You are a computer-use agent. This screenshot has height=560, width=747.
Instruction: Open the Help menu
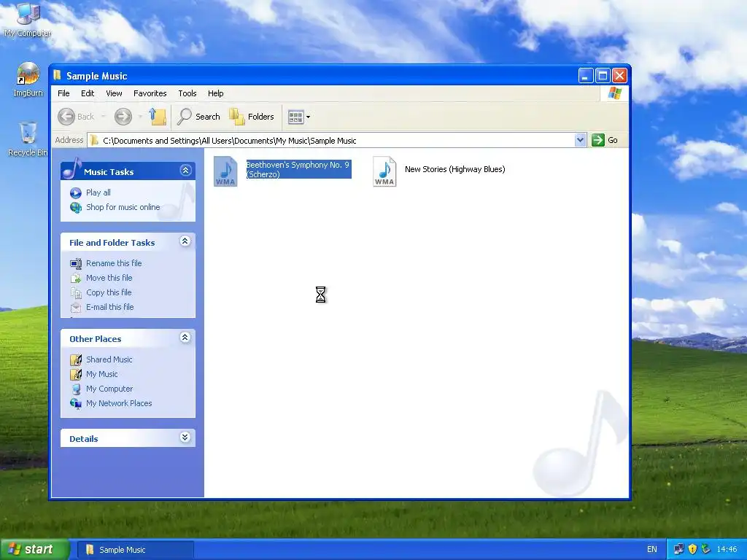pos(215,93)
